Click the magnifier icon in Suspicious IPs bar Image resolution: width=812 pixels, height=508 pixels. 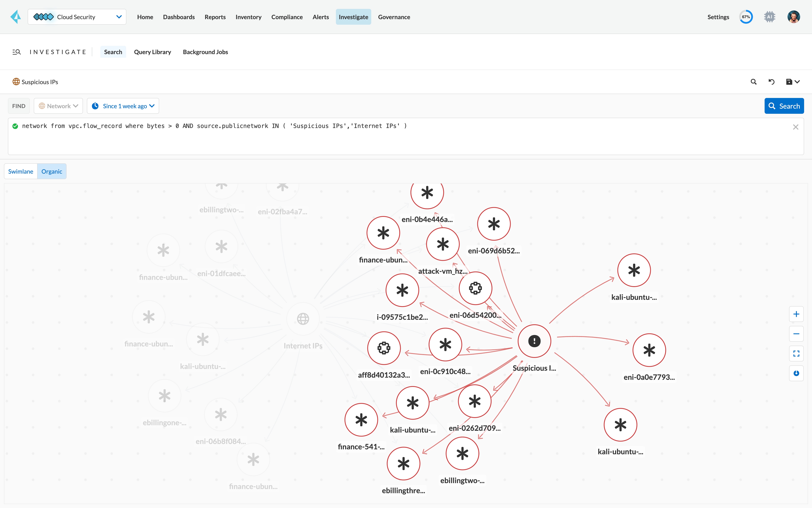(x=754, y=82)
